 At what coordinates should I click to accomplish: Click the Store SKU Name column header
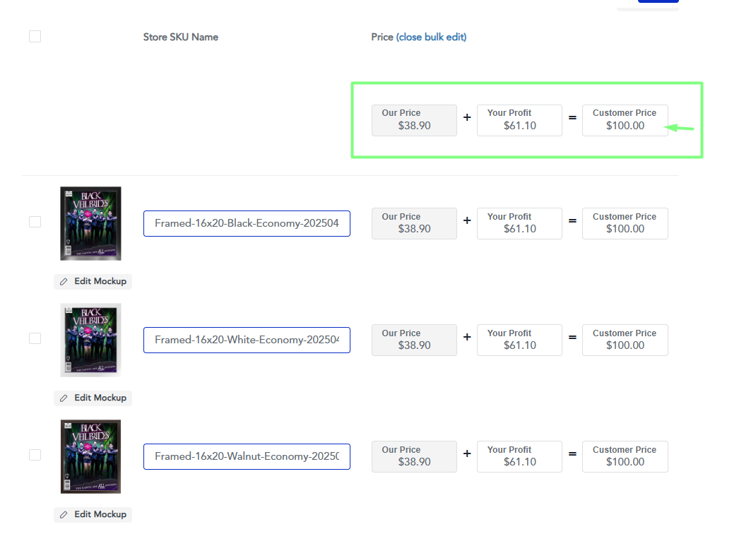(180, 37)
